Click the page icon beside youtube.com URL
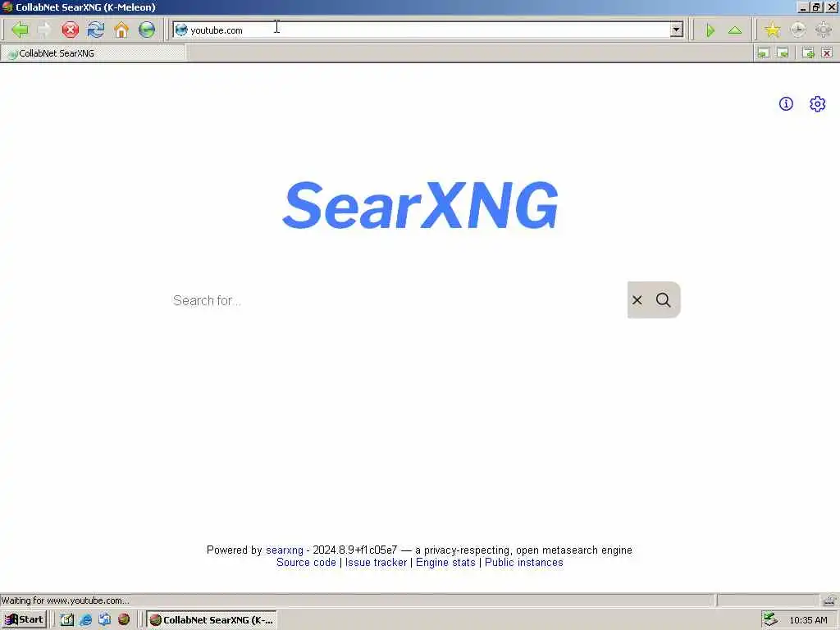The image size is (840, 630). pos(181,30)
